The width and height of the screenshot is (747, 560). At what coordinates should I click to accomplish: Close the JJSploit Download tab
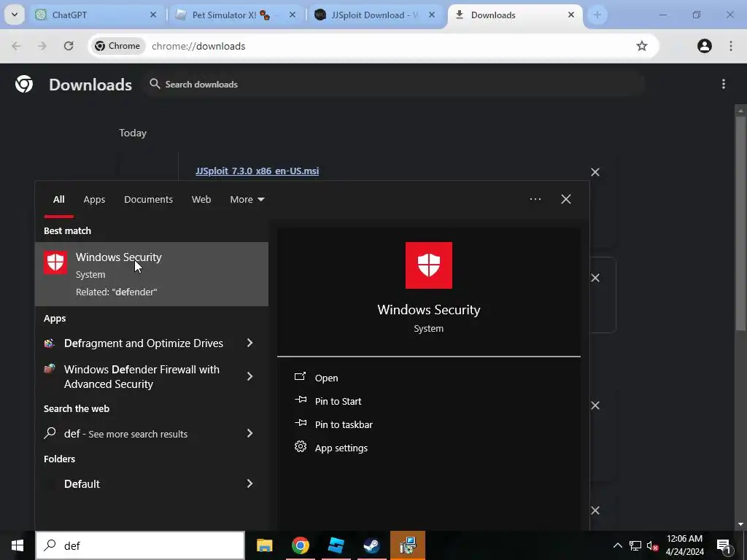pyautogui.click(x=432, y=15)
